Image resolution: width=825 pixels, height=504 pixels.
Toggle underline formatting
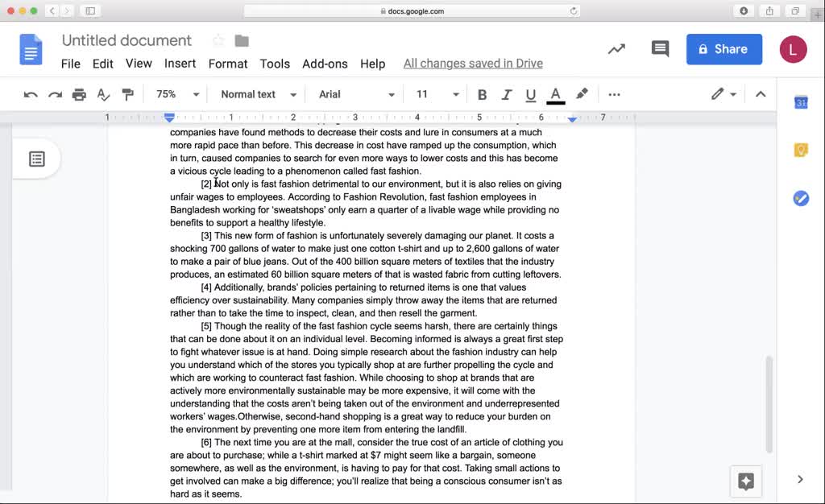click(531, 94)
